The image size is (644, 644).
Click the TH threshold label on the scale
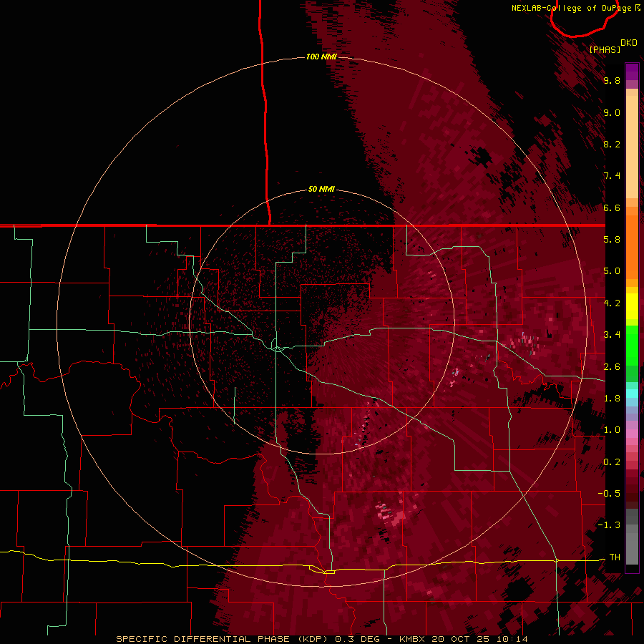point(615,557)
